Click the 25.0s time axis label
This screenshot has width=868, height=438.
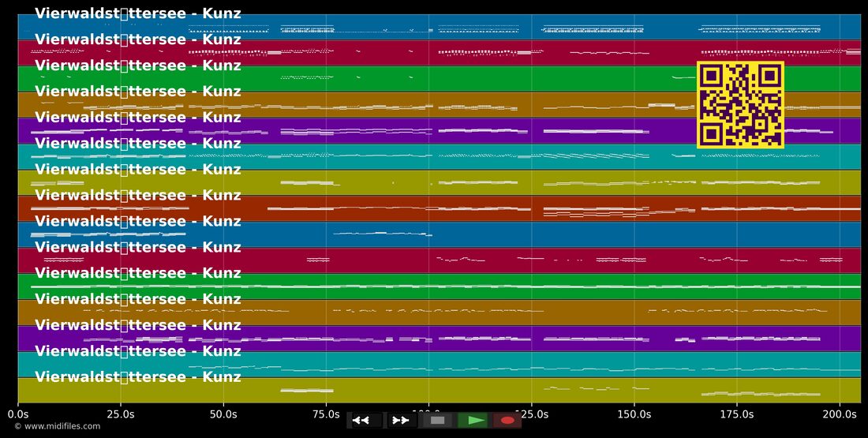pyautogui.click(x=121, y=414)
